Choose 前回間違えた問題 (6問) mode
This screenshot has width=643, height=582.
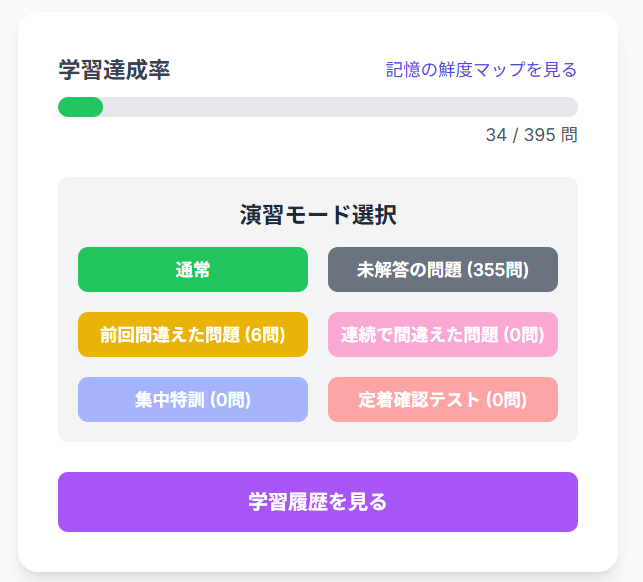tap(193, 335)
